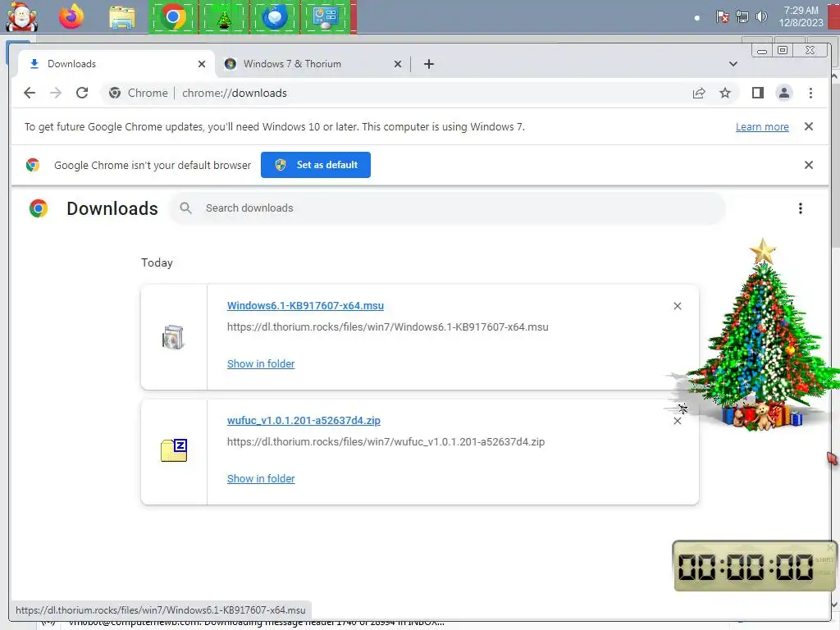Remove wufuc_v1.0.1.201-a52637d4.zip from the list

677,421
